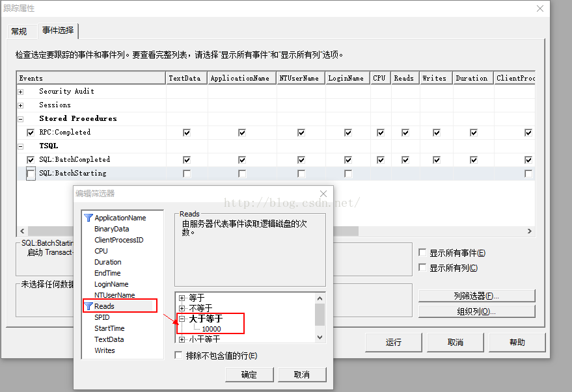Click the horizontal scrollbar thumb of events grid
Viewport: 572px width, 392px height.
[193, 231]
